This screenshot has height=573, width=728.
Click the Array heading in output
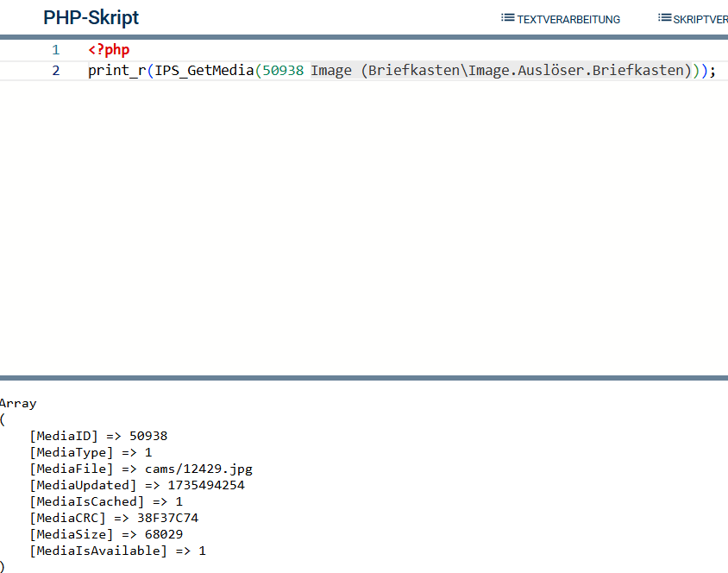coord(18,404)
